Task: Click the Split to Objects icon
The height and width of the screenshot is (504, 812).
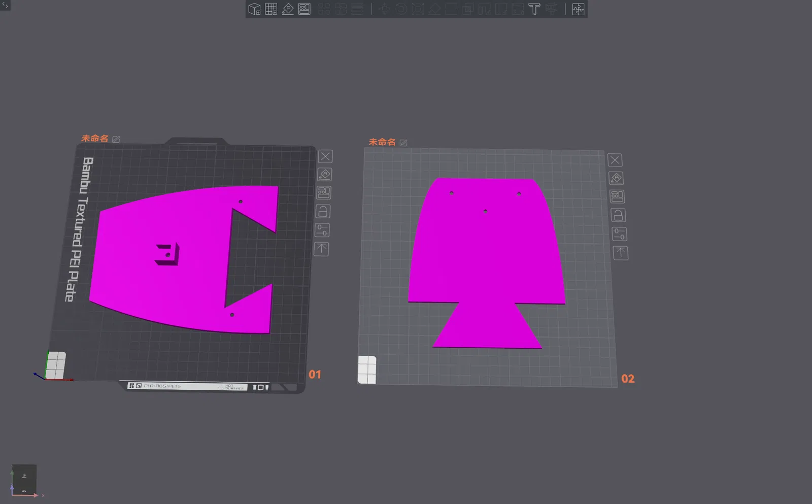Action: tap(324, 9)
